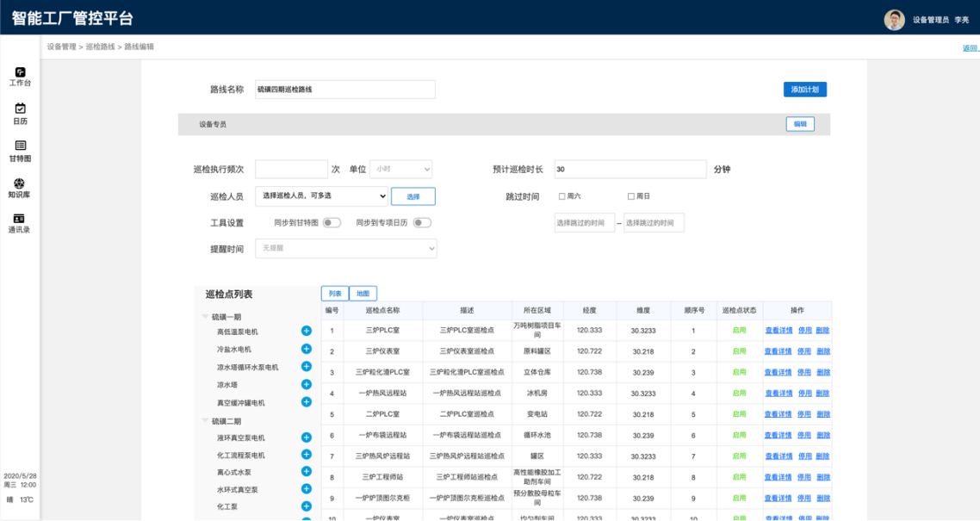Screen dimensions: 980x521
Task: Collapse the 硫磺一期 tree group
Action: pos(205,317)
